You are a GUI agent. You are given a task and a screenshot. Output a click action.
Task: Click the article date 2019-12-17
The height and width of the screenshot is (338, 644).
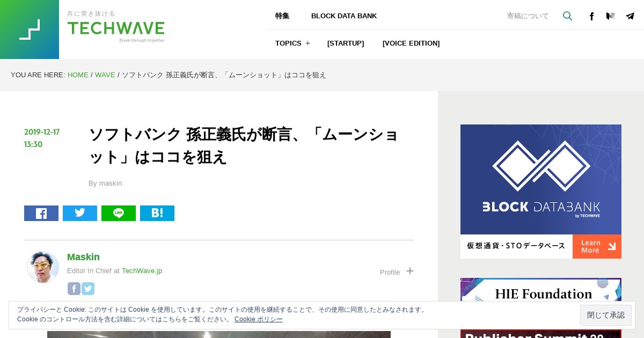coord(42,132)
